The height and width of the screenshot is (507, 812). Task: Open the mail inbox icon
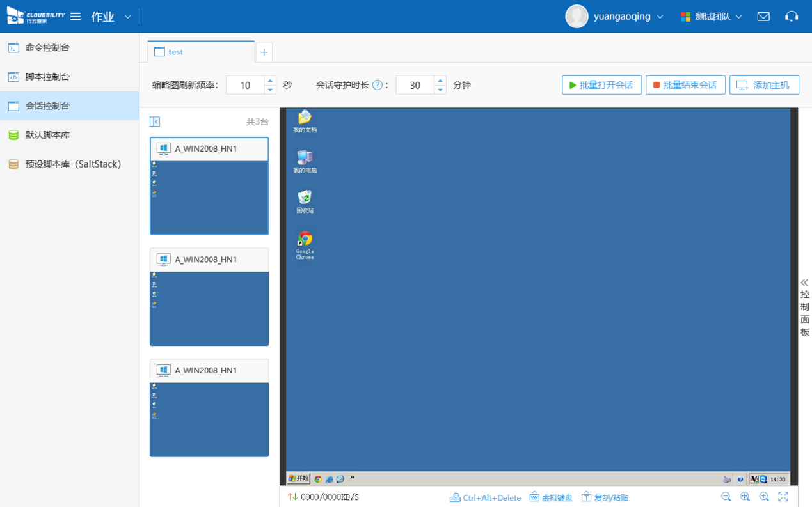tap(763, 17)
